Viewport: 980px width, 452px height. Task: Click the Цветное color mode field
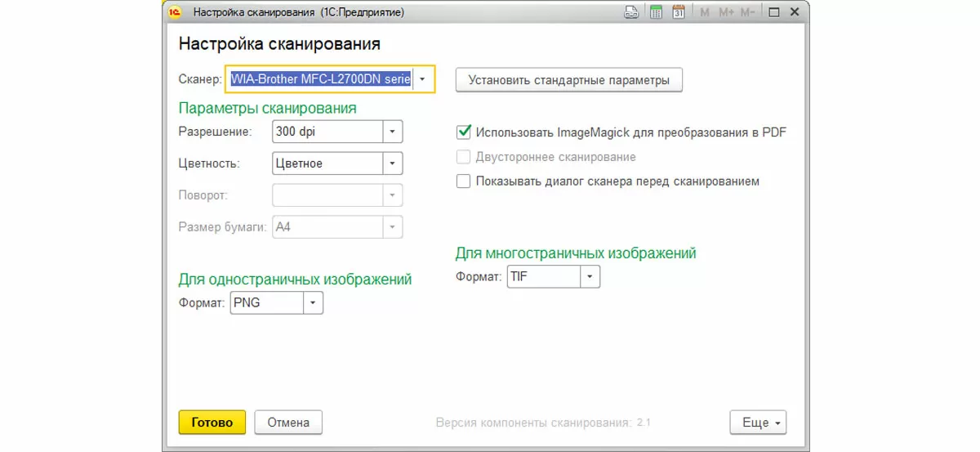click(327, 163)
